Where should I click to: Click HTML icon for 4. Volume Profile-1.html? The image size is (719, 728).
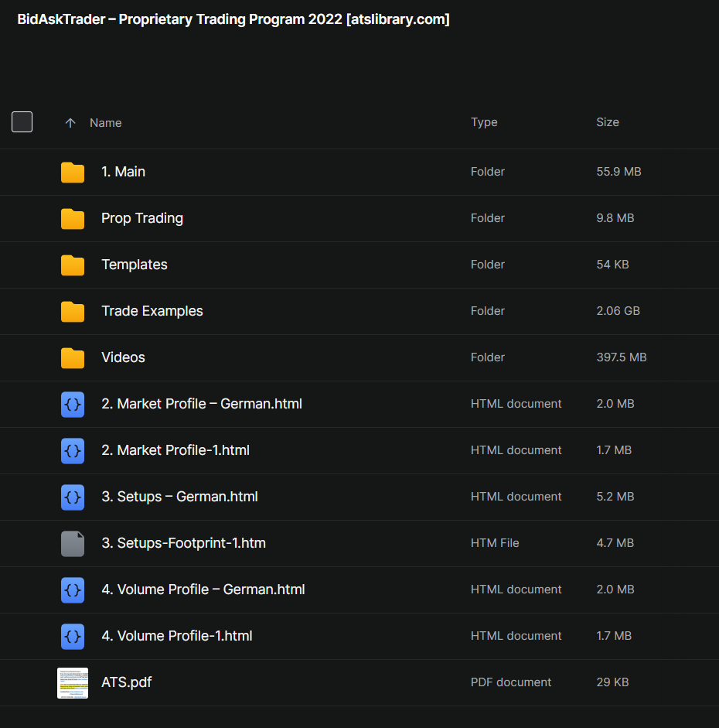point(73,637)
